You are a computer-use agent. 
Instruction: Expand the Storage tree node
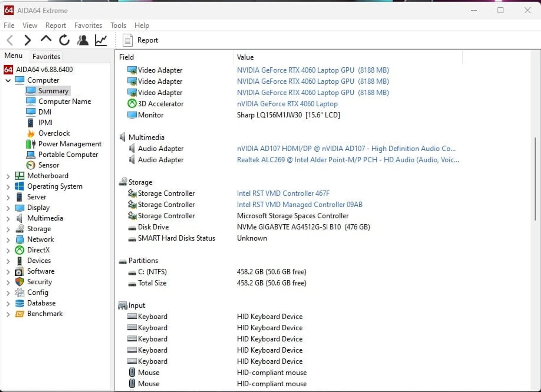click(x=8, y=229)
